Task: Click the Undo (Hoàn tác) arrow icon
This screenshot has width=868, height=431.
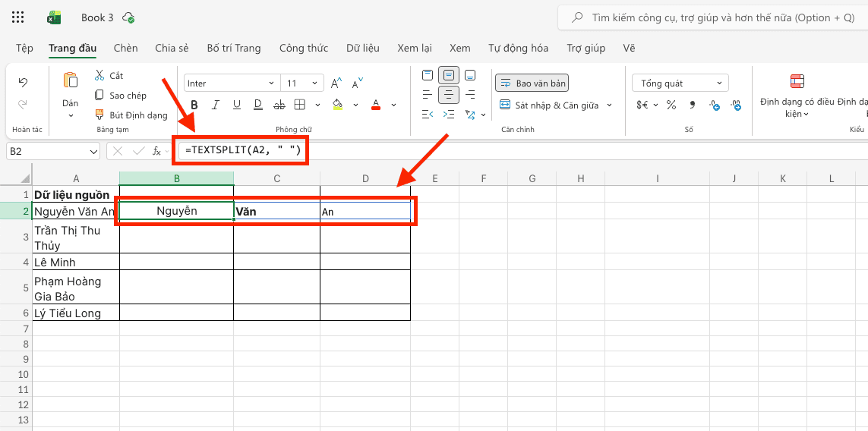Action: [23, 82]
